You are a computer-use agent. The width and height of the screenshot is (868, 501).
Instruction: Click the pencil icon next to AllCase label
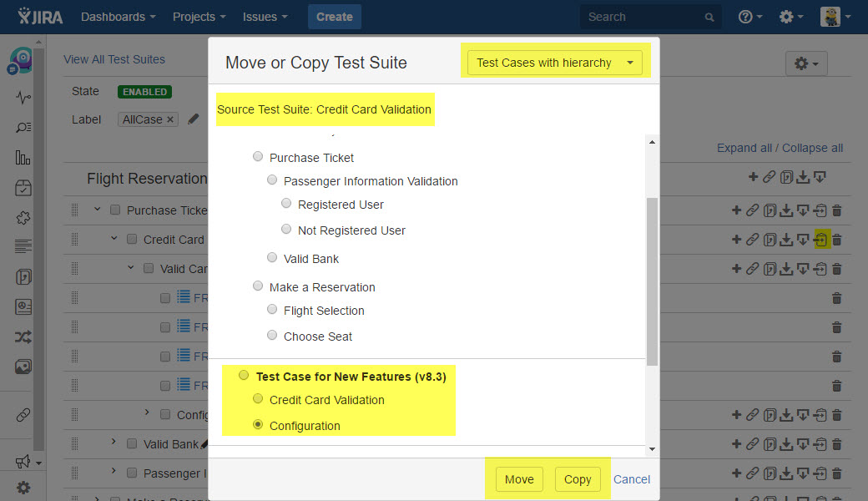(x=194, y=119)
